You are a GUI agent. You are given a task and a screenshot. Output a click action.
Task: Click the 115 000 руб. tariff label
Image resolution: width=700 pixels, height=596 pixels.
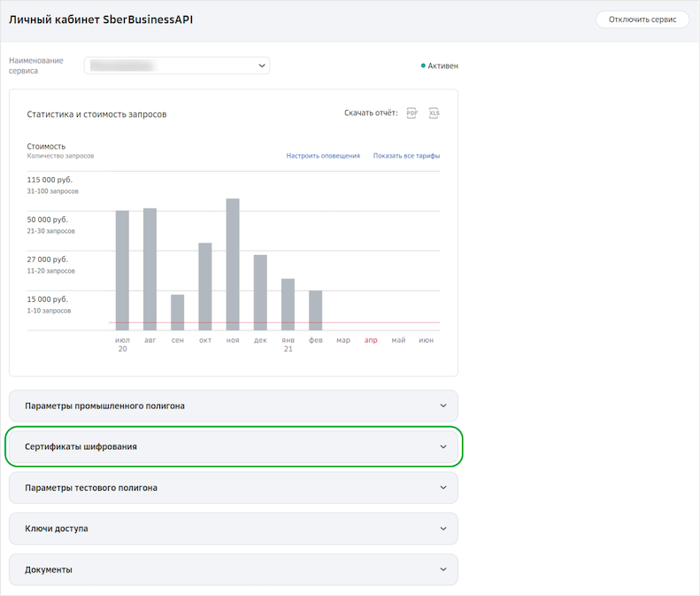click(x=50, y=180)
